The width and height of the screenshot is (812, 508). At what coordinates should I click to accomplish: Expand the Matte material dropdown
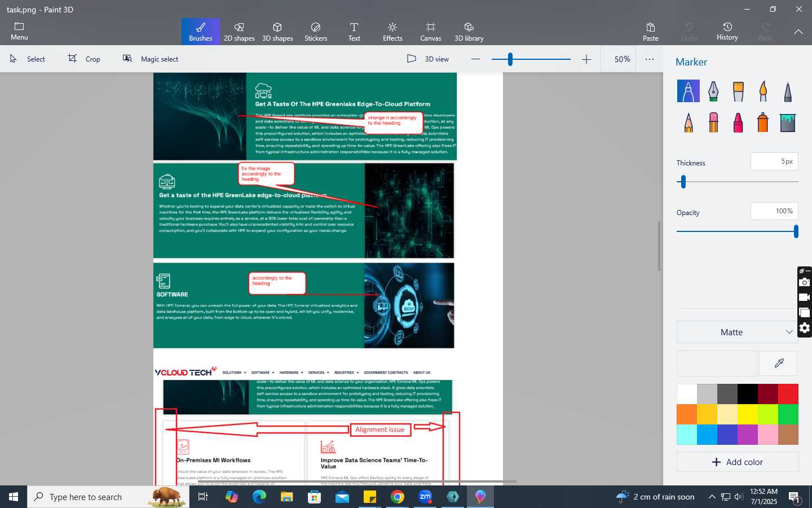[738, 332]
